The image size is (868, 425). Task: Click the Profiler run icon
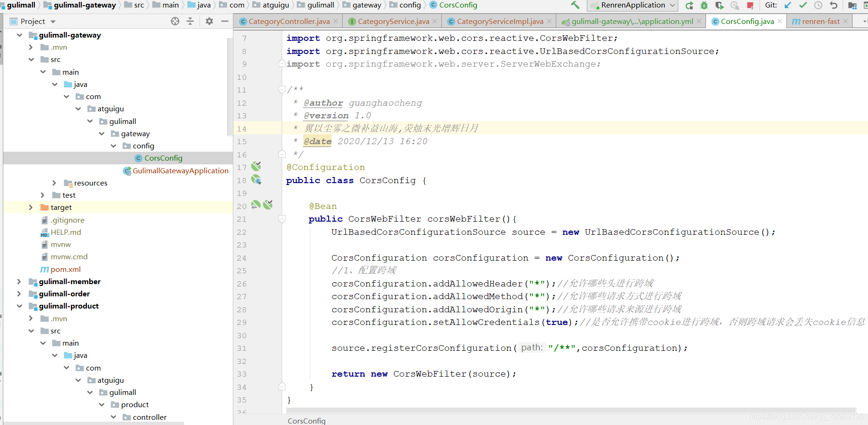click(735, 5)
